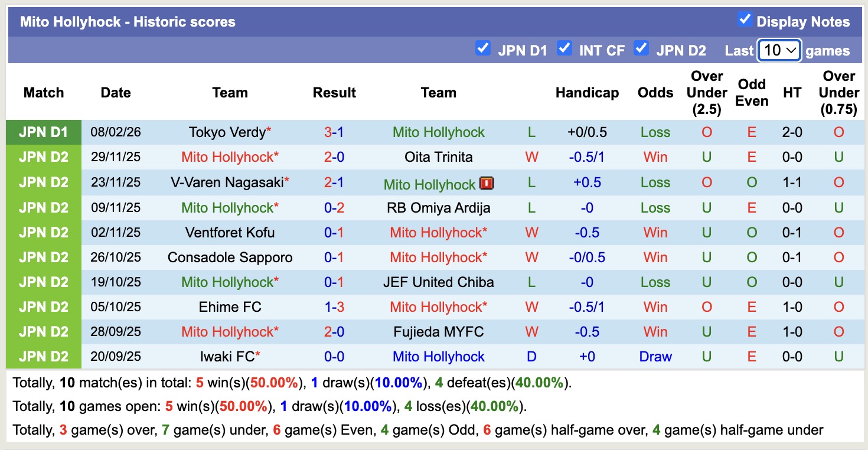The height and width of the screenshot is (450, 868).
Task: Click the JPN D2 badge on the Ventforet Kofu row
Action: click(44, 232)
